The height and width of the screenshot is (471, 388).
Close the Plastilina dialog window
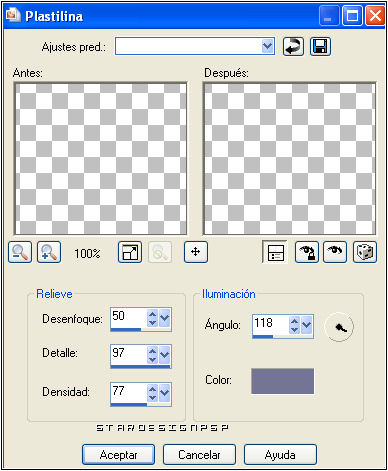pos(375,16)
